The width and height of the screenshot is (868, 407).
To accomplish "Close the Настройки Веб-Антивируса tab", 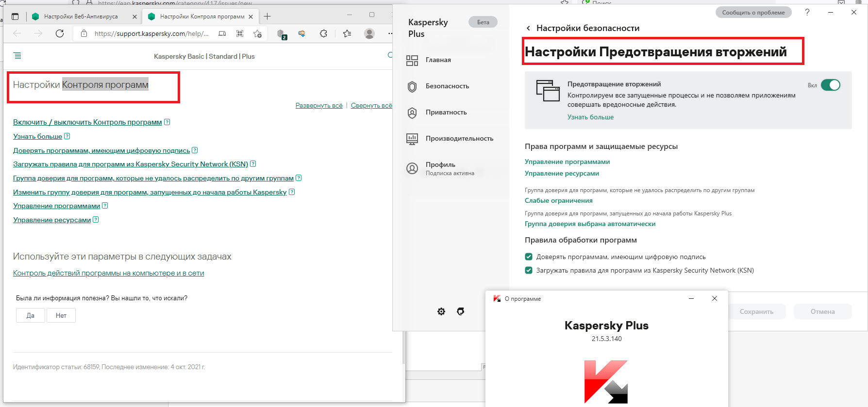I will [135, 16].
